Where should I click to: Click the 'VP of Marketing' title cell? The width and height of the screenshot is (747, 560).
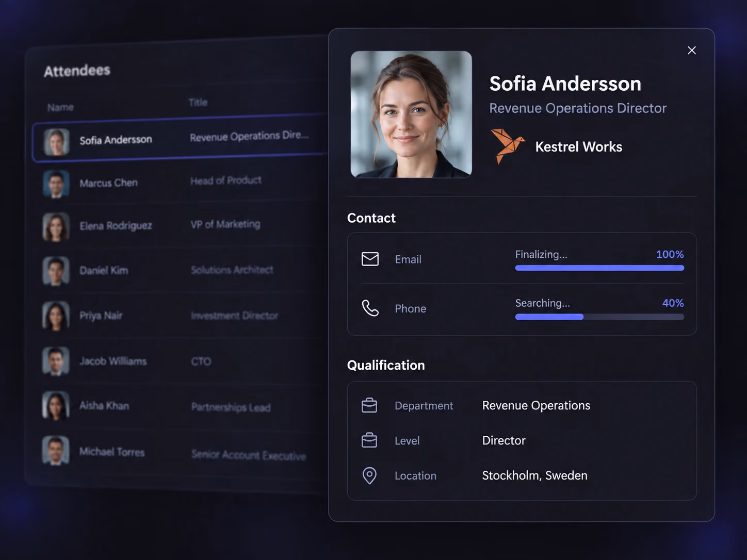click(x=225, y=224)
